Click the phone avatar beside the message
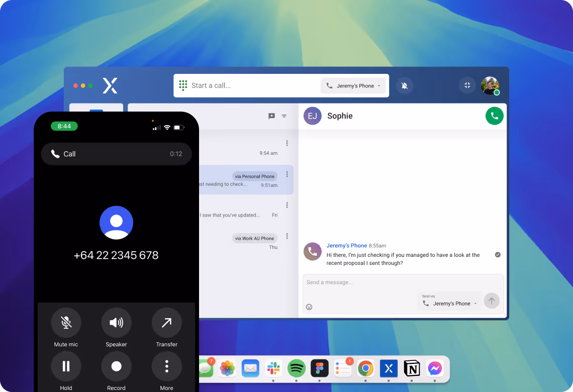 (313, 251)
